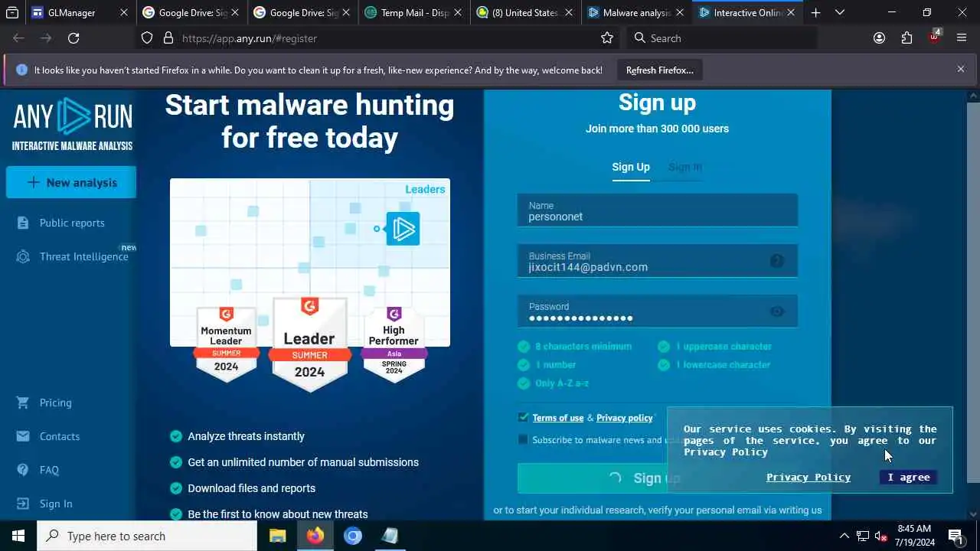Reload the current page

pos(73,38)
